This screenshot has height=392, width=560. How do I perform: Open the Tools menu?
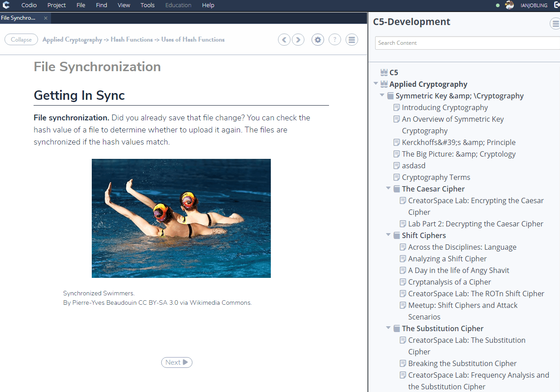147,5
